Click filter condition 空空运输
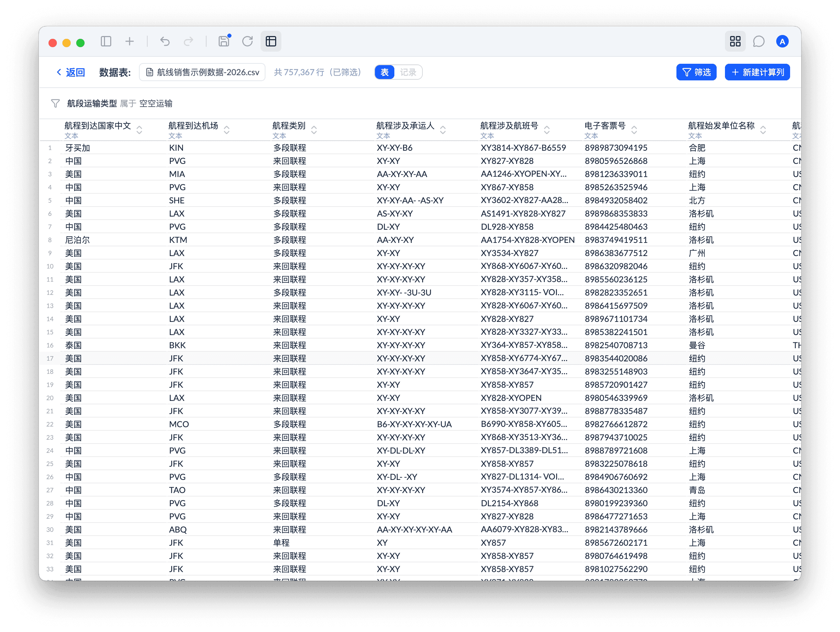The image size is (840, 632). pyautogui.click(x=156, y=103)
